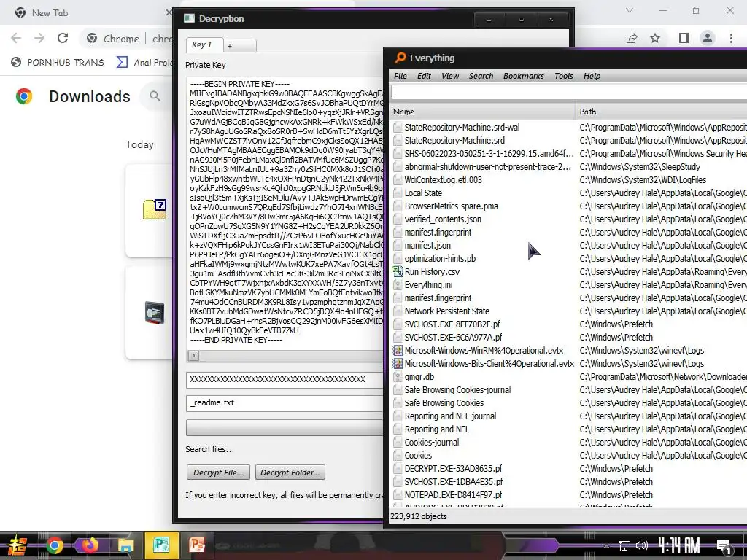Select Microsoft-Windows-Bits-Client%4Operational.evtx icon
Image resolution: width=747 pixels, height=560 pixels.
pos(398,363)
